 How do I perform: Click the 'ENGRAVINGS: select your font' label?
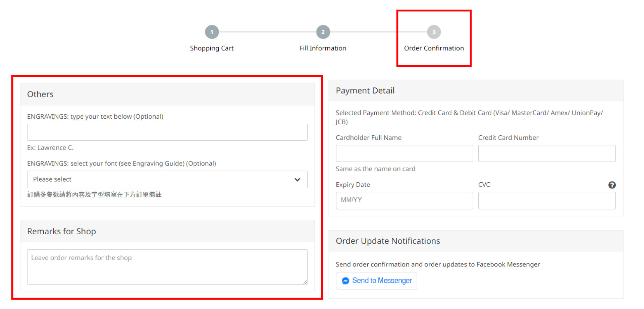[121, 164]
